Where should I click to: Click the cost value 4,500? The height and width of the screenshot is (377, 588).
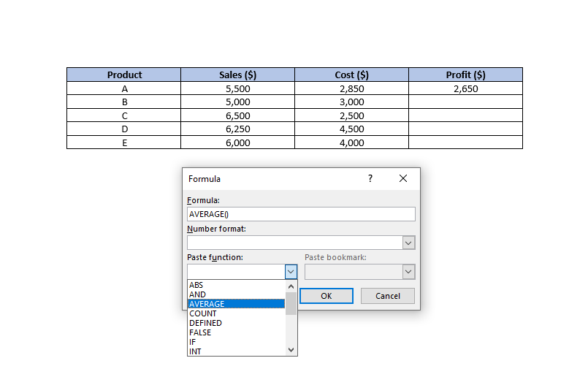[x=352, y=129]
